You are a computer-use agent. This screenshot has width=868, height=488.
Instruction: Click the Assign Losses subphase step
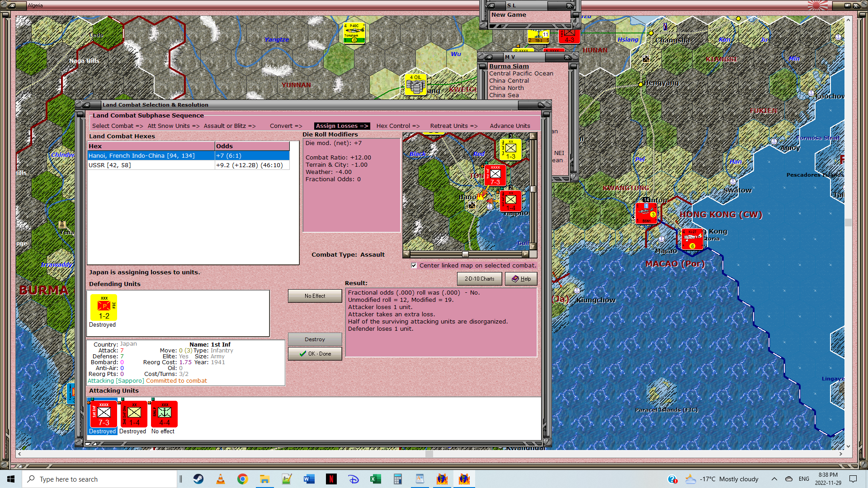tap(341, 126)
